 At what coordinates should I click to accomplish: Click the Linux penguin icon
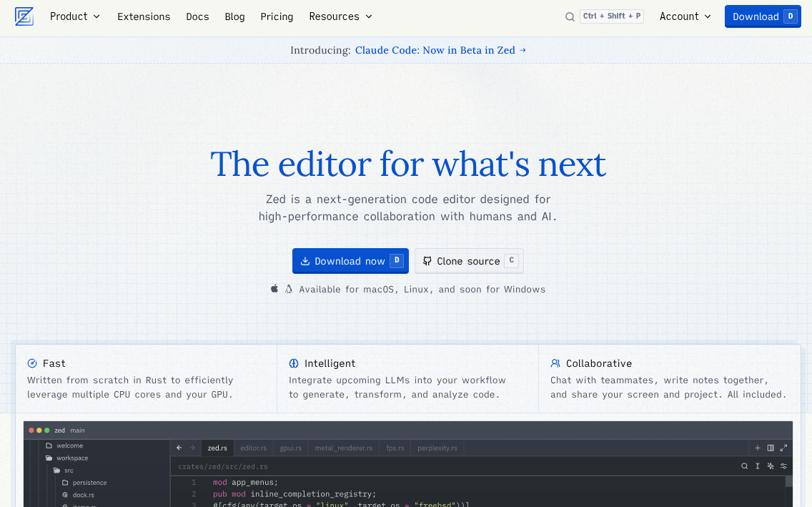tap(289, 288)
